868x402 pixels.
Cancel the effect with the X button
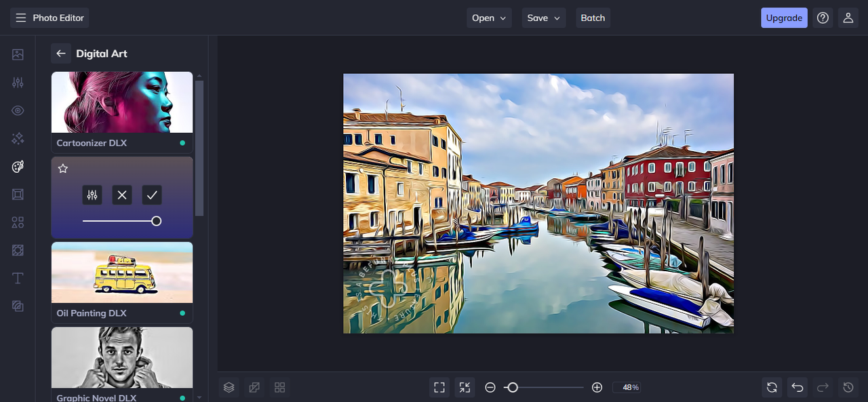(122, 195)
